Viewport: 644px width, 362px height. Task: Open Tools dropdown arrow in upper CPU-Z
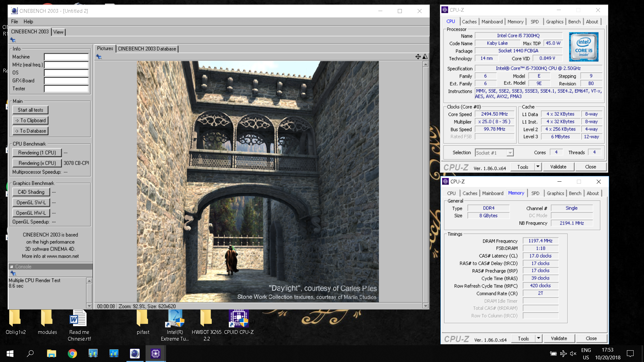[x=538, y=167]
